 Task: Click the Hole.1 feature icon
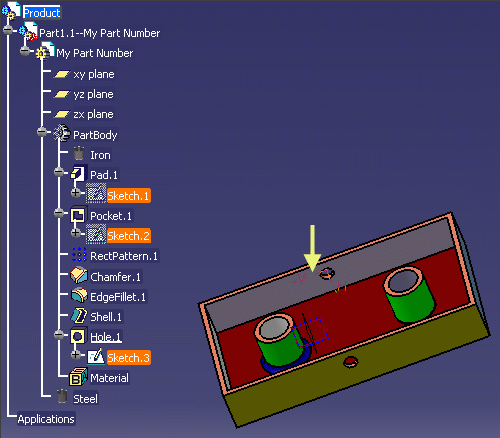(78, 336)
